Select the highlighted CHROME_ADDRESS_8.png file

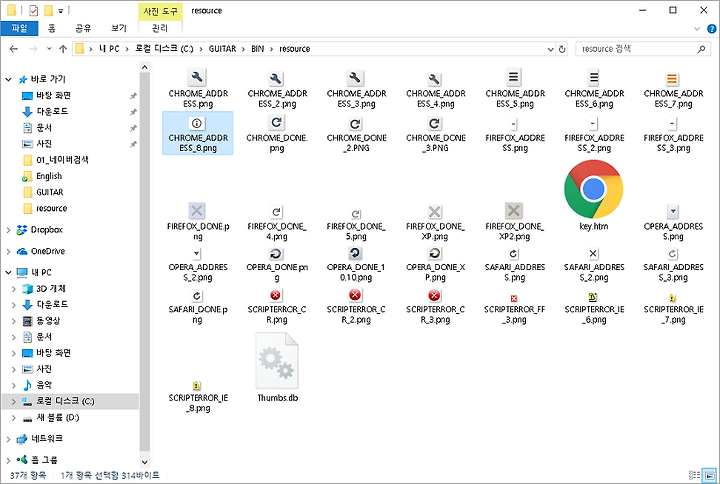click(197, 133)
